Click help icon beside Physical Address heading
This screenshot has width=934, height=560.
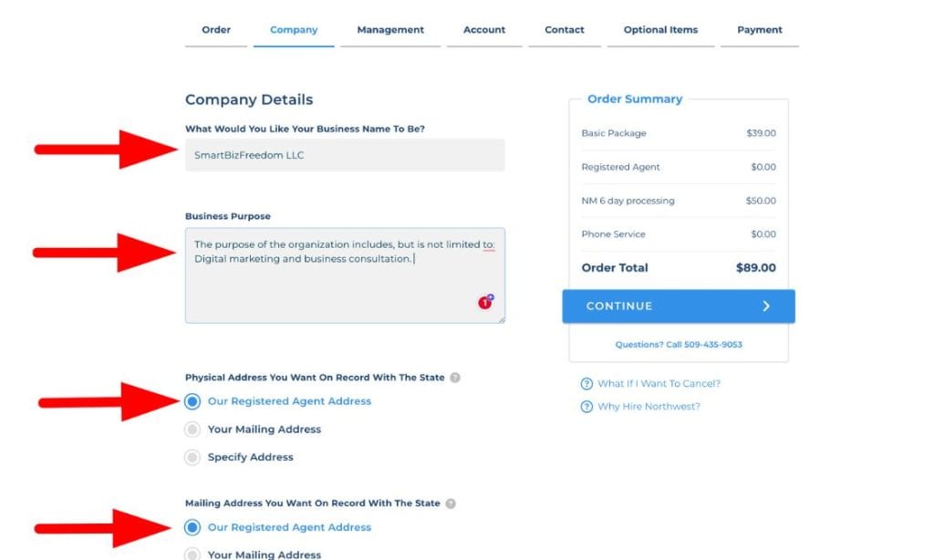pyautogui.click(x=455, y=378)
